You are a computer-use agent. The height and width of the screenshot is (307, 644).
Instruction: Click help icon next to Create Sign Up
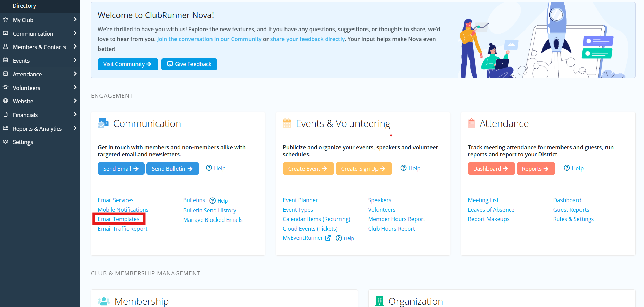(x=403, y=168)
